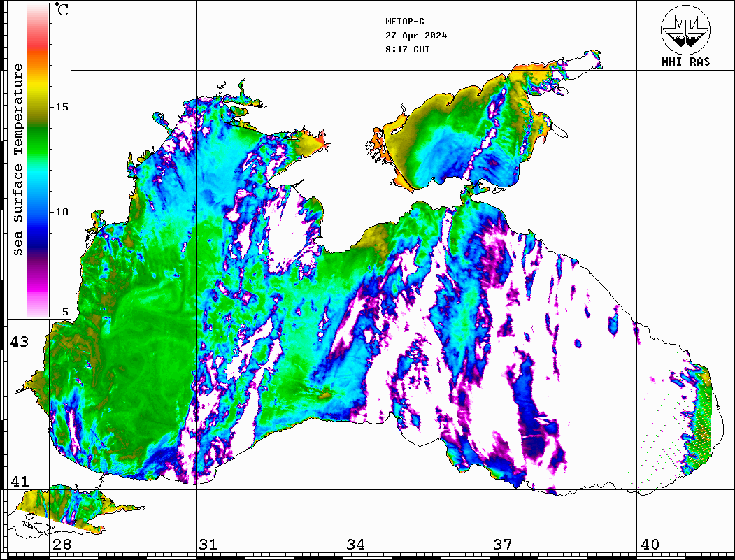
Task: Click the Sea Surface Temperature vertical title
Action: tap(17, 160)
